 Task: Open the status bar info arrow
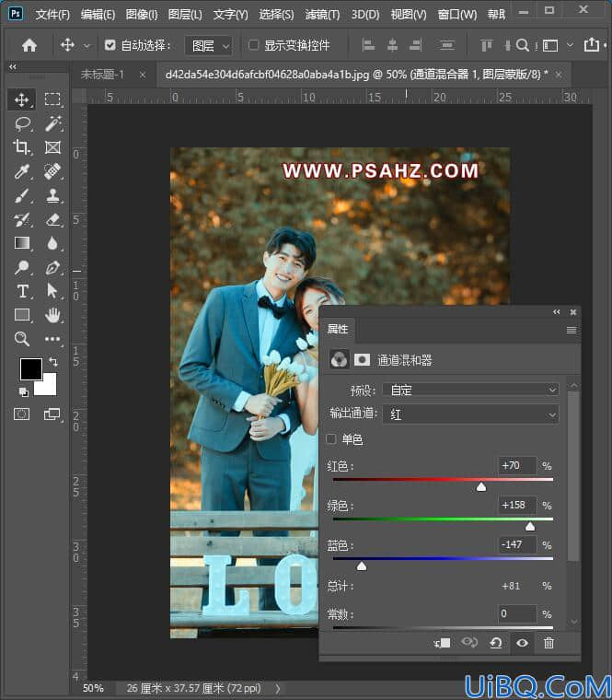(278, 688)
